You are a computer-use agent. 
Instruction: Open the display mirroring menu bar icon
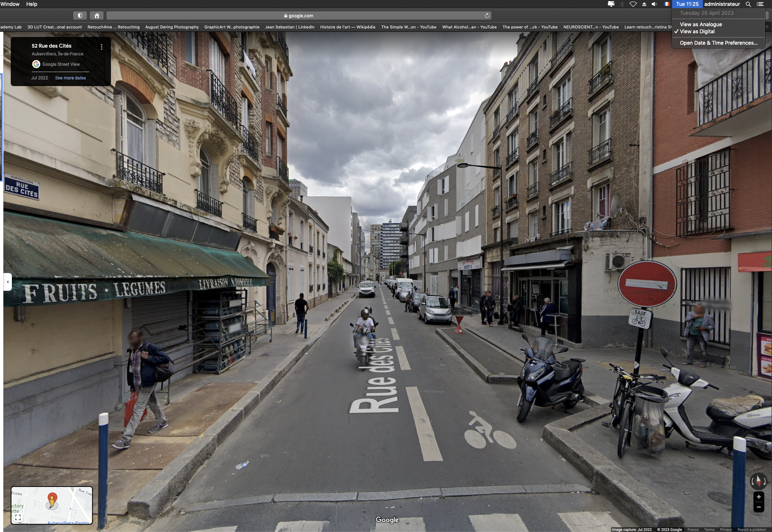611,4
